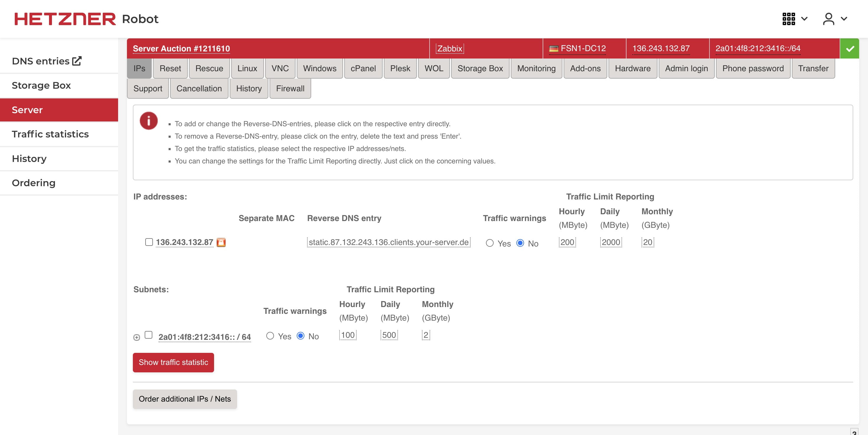
Task: Click the external link icon beside DNS entries
Action: 77,61
